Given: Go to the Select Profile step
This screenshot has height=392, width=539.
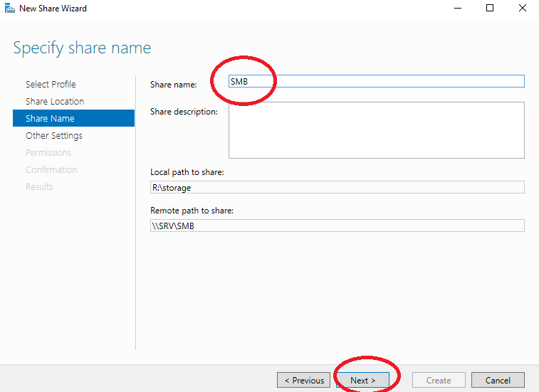Looking at the screenshot, I should pos(51,84).
